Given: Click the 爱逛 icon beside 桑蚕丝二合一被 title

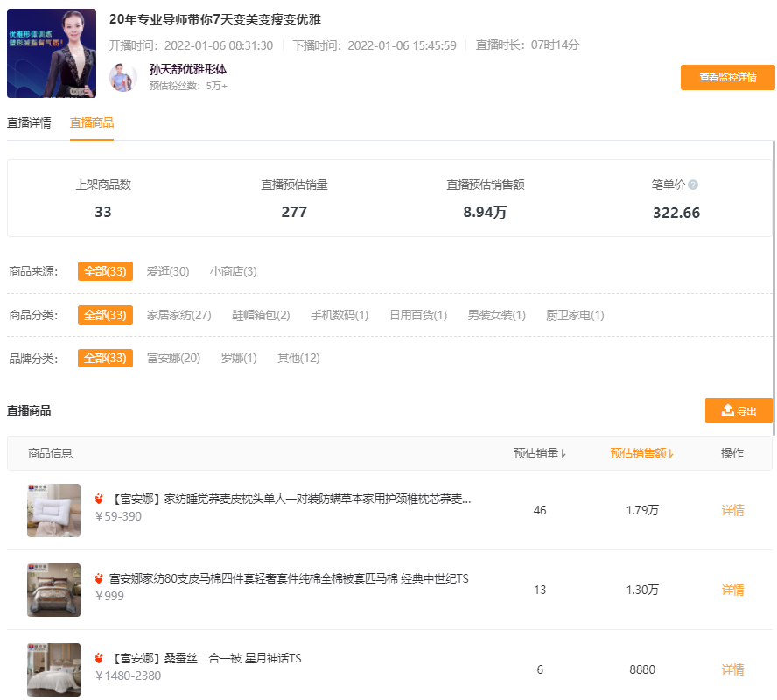Looking at the screenshot, I should coord(99,658).
